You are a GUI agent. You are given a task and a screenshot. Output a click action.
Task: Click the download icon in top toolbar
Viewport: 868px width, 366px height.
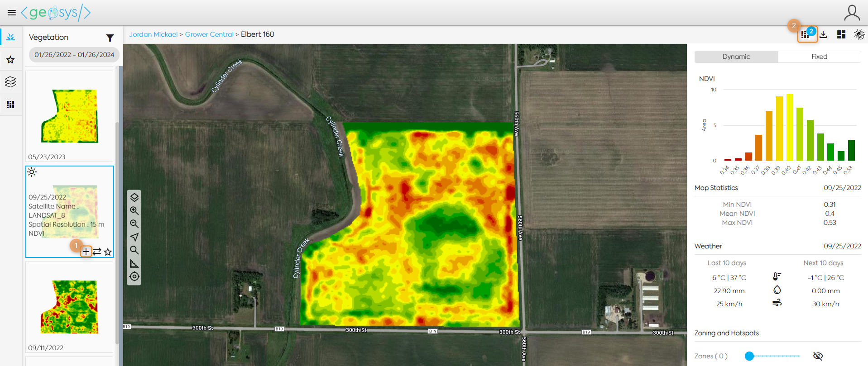click(x=823, y=34)
